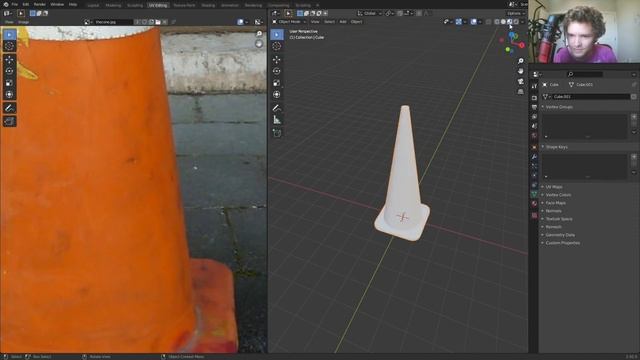Select the Transform tool in UV editor
Viewport: 640px width, 360px height.
click(9, 95)
